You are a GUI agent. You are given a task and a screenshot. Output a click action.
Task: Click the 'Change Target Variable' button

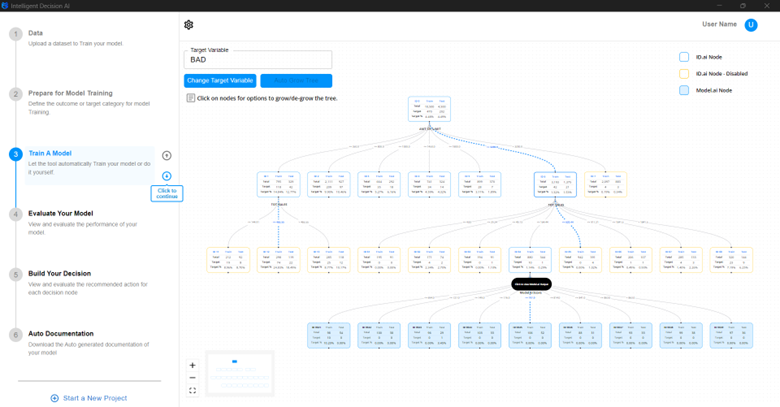220,81
